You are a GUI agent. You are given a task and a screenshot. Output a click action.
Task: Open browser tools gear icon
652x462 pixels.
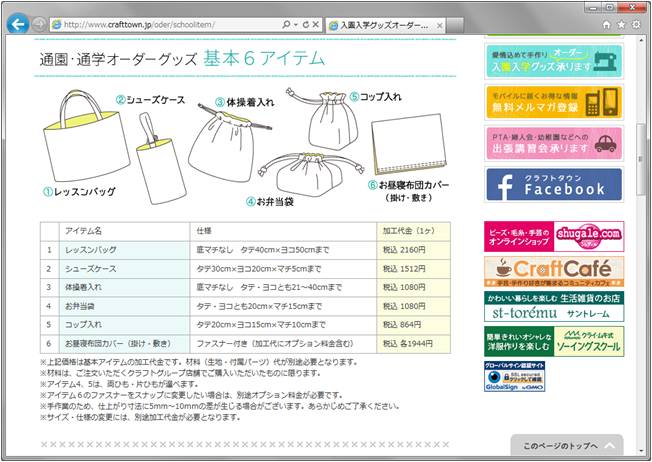point(636,22)
